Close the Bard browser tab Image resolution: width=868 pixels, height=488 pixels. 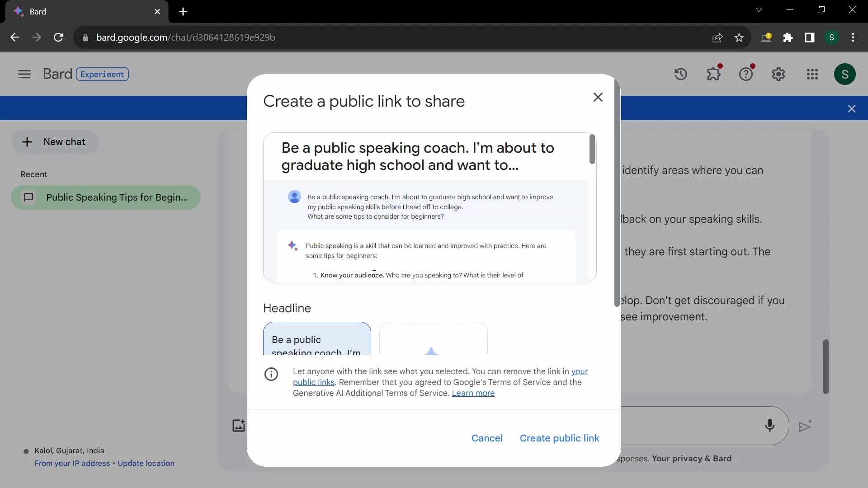tap(157, 12)
